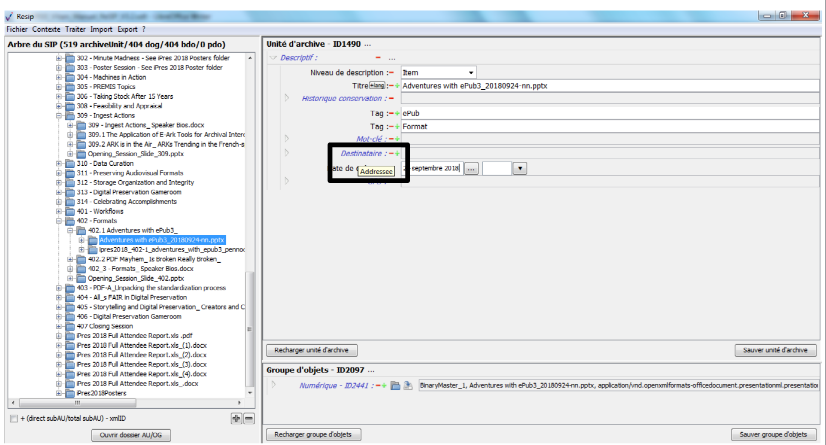The height and width of the screenshot is (445, 826).
Task: Open the date picker ellipsis button
Action: pyautogui.click(x=470, y=169)
